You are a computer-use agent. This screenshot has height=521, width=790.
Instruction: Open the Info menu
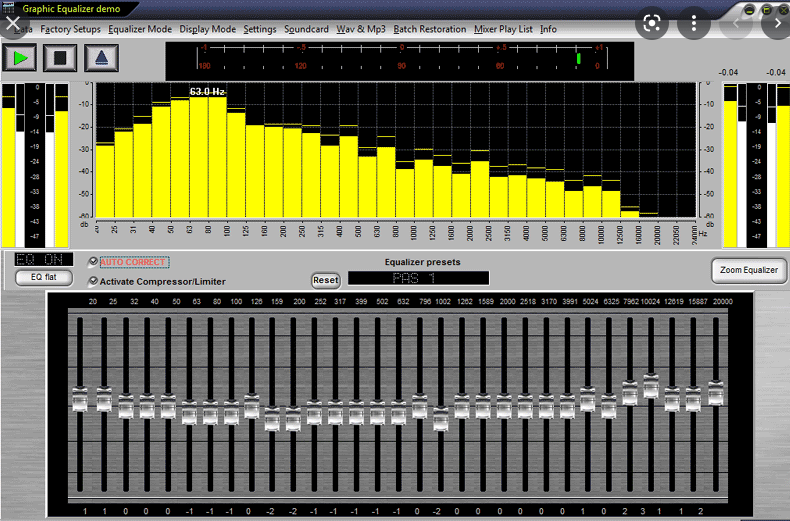click(x=548, y=29)
